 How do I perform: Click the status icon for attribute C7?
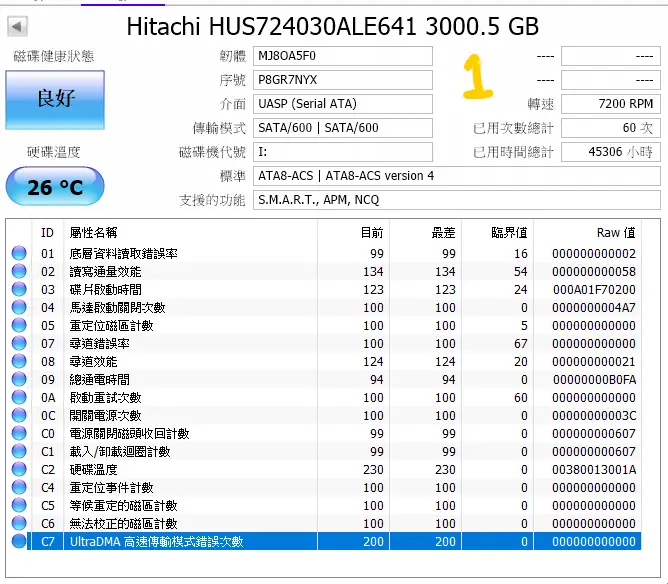[x=19, y=541]
